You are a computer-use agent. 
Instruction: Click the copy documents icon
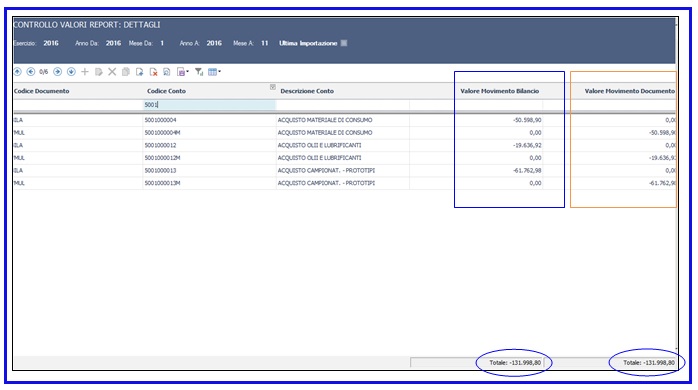point(126,72)
